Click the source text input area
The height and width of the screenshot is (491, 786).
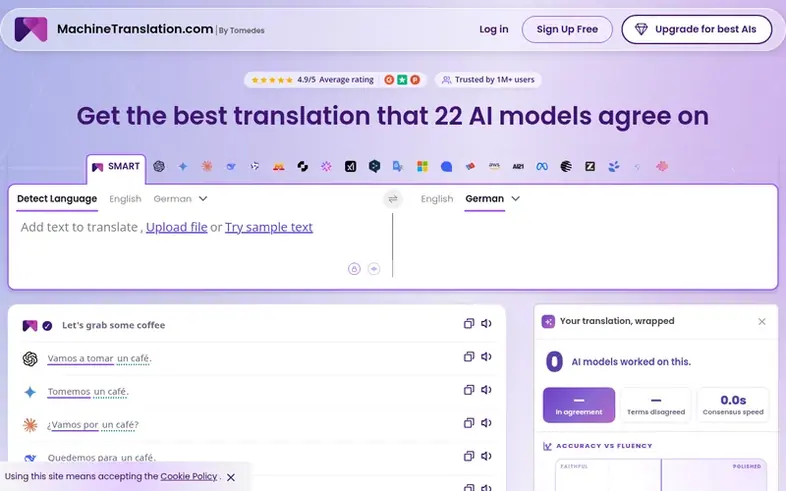200,246
